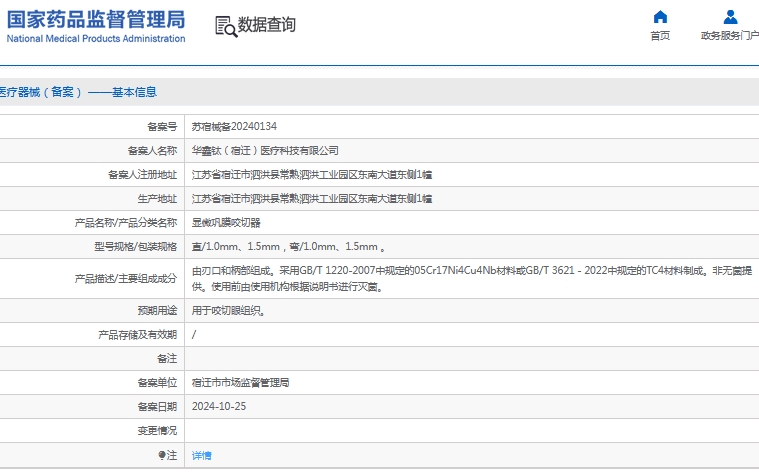This screenshot has height=473, width=759.
Task: Open the 详情 link in the 注 row
Action: click(x=201, y=456)
